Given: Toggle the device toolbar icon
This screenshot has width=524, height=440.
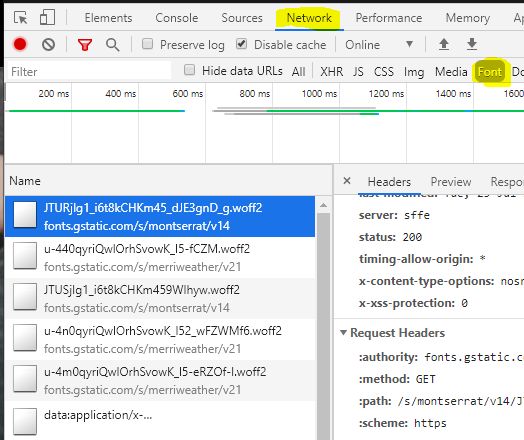Looking at the screenshot, I should tap(47, 17).
